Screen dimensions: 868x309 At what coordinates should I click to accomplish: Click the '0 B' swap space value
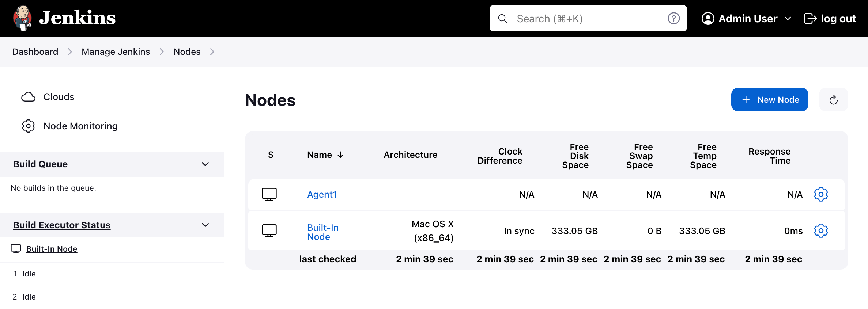(654, 231)
